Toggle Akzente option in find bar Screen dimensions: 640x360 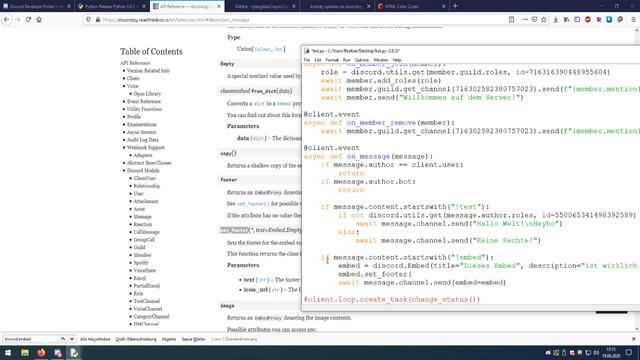[169, 339]
